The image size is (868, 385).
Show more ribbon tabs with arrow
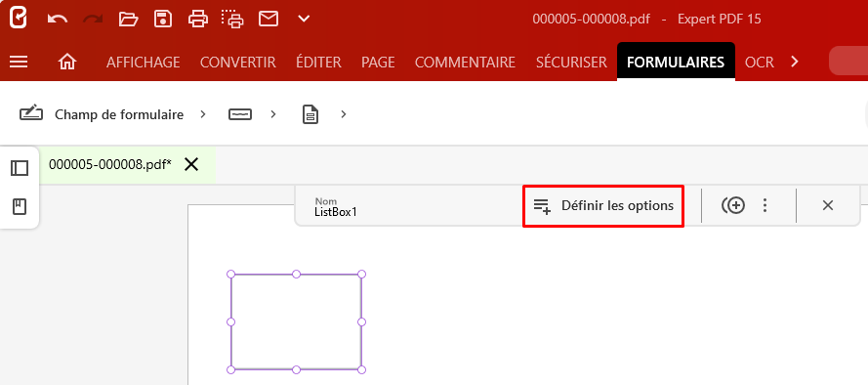(x=795, y=62)
